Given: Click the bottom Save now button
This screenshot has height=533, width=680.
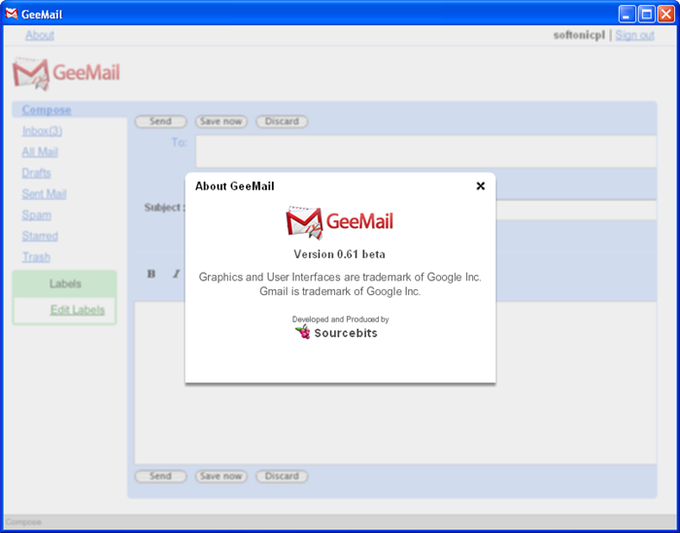Looking at the screenshot, I should pyautogui.click(x=221, y=476).
